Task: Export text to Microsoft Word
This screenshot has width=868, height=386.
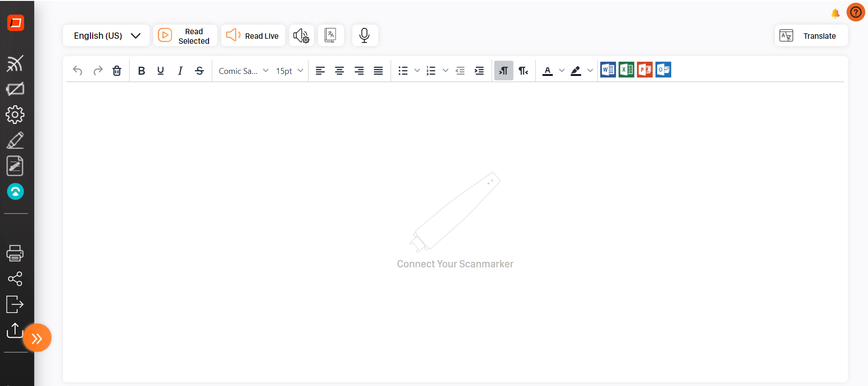Action: [608, 70]
